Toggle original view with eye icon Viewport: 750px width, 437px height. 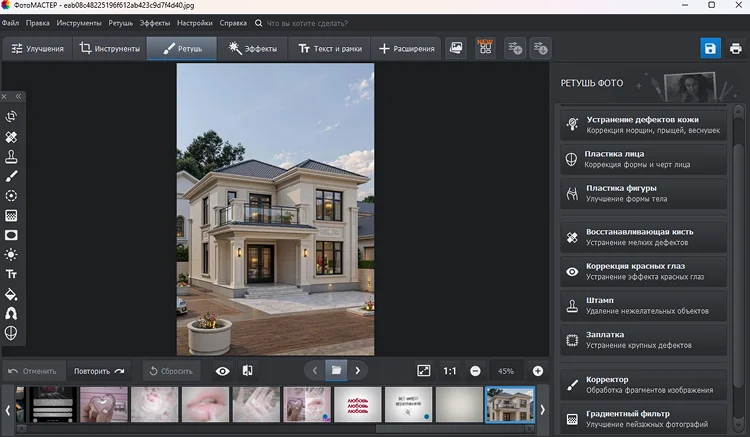click(x=222, y=371)
